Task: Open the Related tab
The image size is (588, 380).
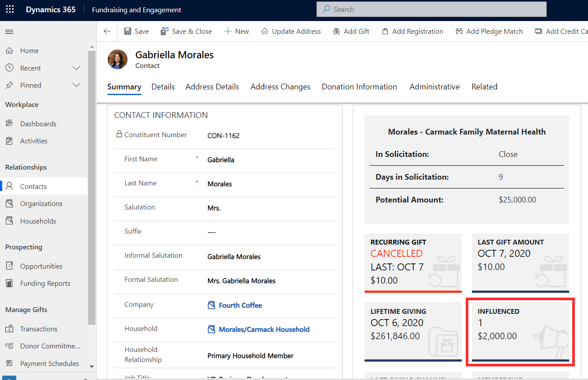Action: [x=485, y=87]
